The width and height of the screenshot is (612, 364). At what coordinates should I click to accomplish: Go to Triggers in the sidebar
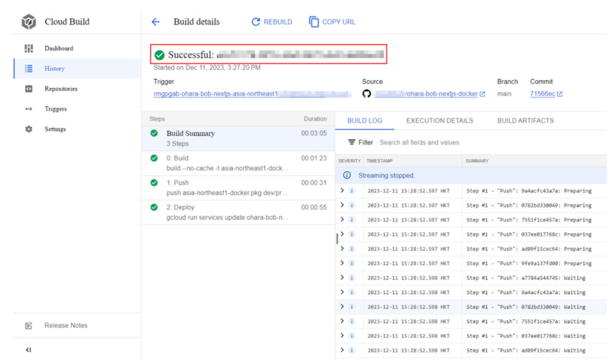click(55, 109)
